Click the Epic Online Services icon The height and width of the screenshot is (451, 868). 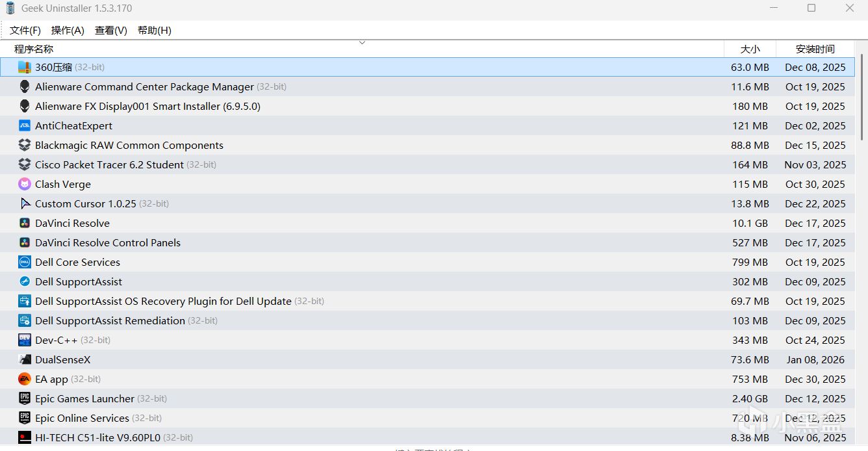point(25,418)
